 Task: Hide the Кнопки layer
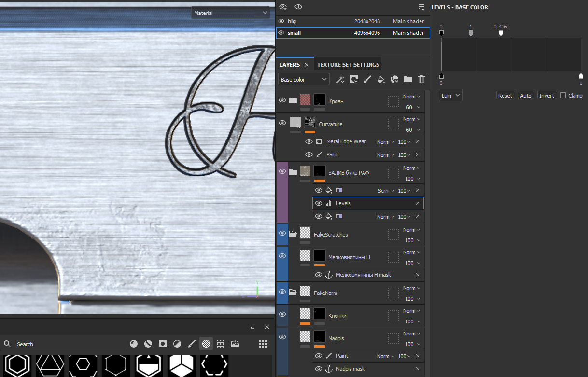pos(282,314)
